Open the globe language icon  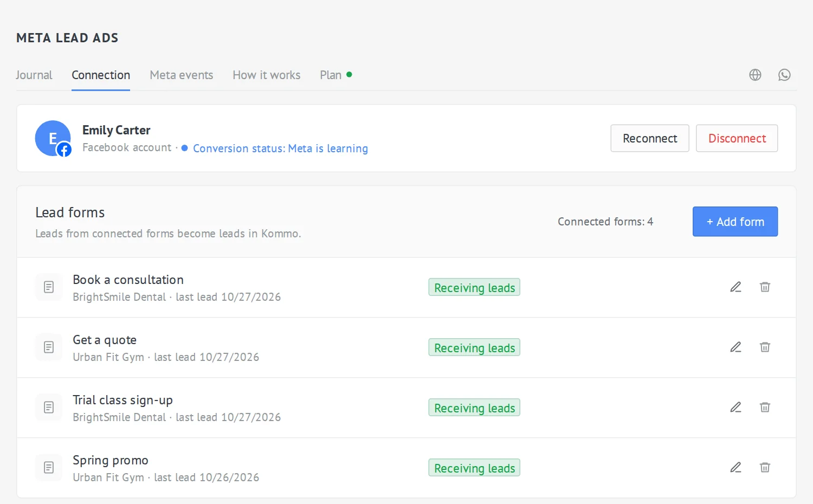755,75
